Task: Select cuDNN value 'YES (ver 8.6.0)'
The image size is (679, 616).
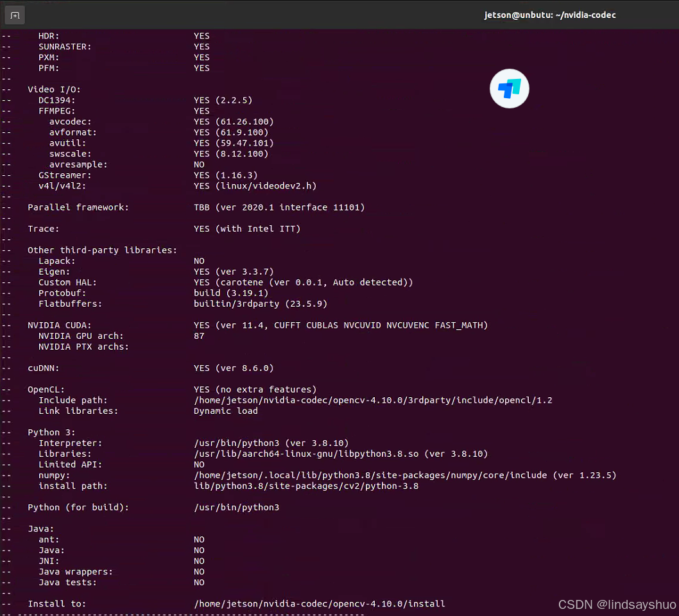Action: pyautogui.click(x=234, y=368)
